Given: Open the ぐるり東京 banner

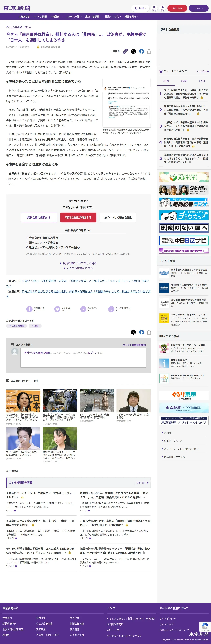Looking at the screenshot, I should (x=184, y=395).
